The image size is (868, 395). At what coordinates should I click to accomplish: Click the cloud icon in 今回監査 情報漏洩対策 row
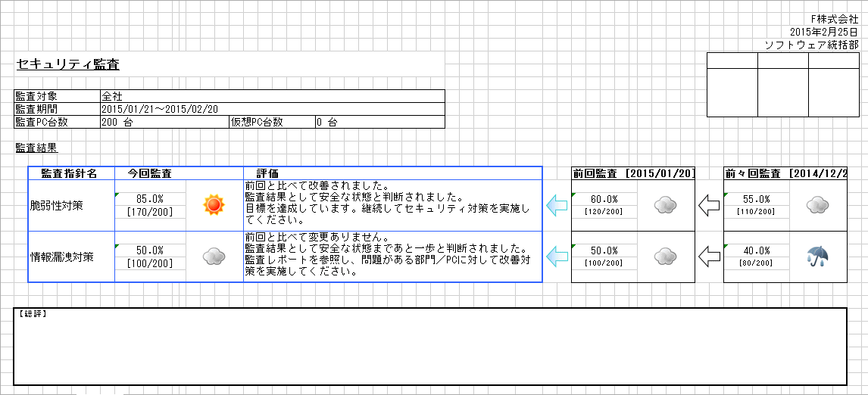tap(214, 257)
